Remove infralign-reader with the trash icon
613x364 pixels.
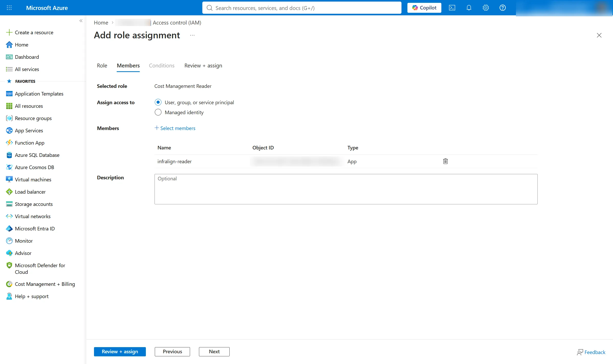445,161
